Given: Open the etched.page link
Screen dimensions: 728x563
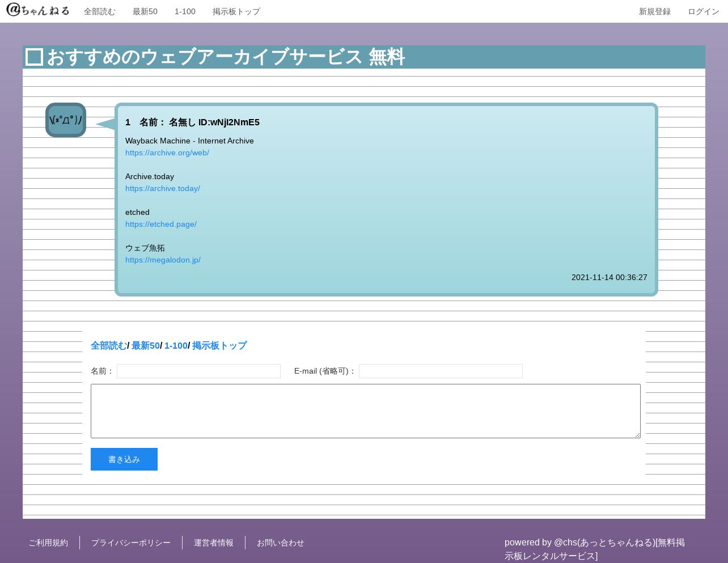Looking at the screenshot, I should [x=160, y=224].
